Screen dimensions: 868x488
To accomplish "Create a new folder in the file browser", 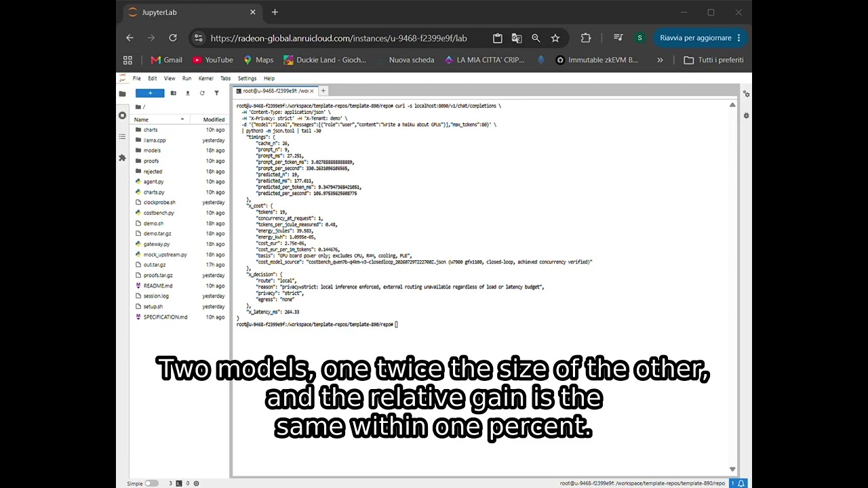I will click(x=173, y=93).
